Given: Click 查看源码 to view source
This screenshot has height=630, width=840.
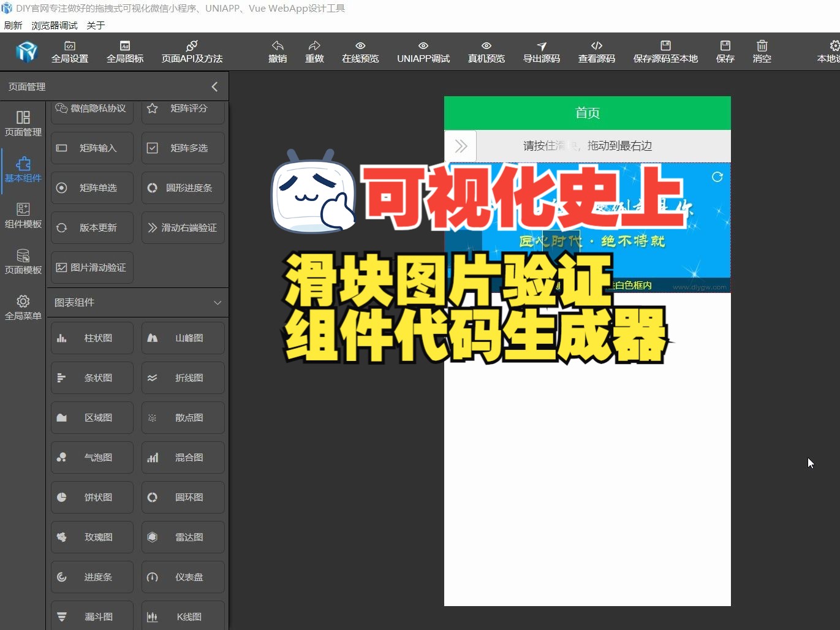Looking at the screenshot, I should coord(596,51).
